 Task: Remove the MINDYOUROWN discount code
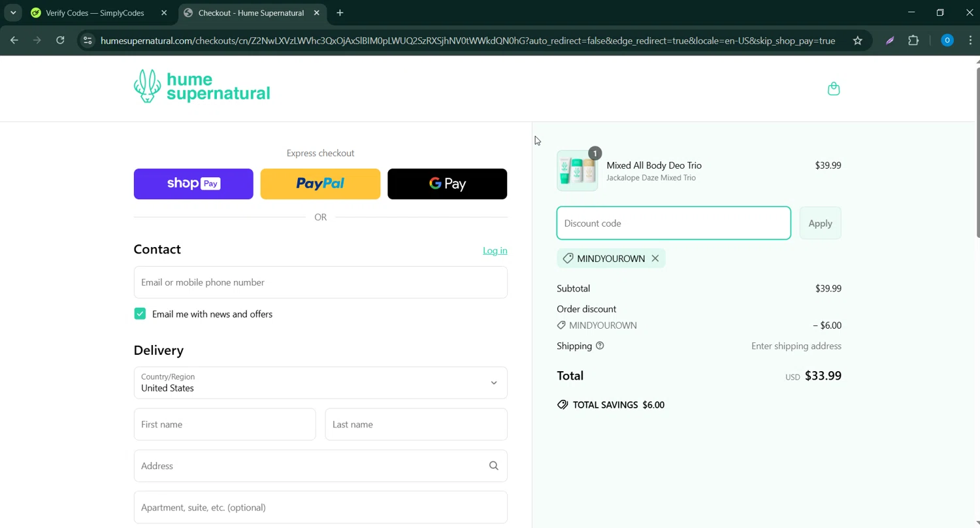(655, 259)
